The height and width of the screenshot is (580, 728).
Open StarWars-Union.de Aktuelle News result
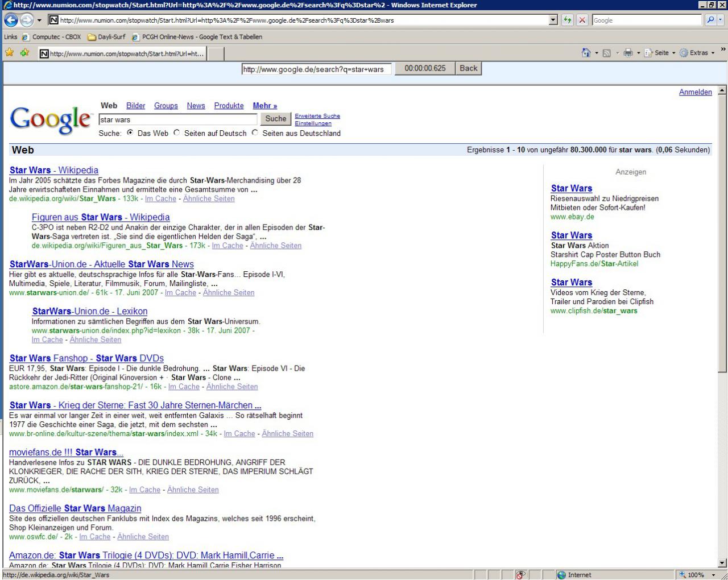[102, 264]
